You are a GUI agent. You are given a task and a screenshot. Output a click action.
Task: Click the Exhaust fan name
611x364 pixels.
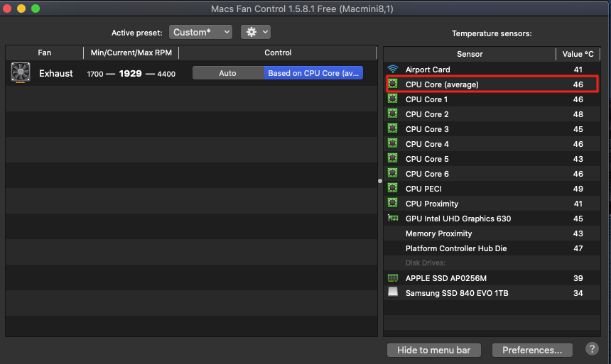tap(55, 73)
